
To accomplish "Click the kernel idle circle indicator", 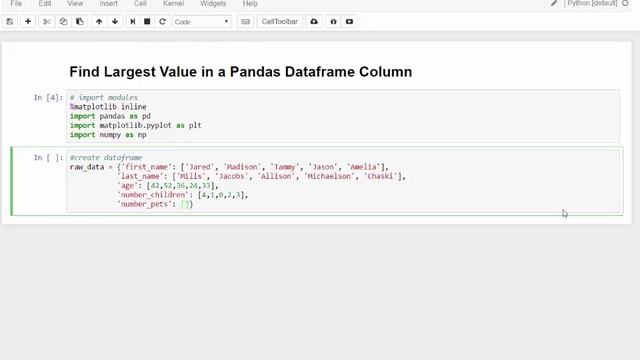I will click(x=625, y=3).
